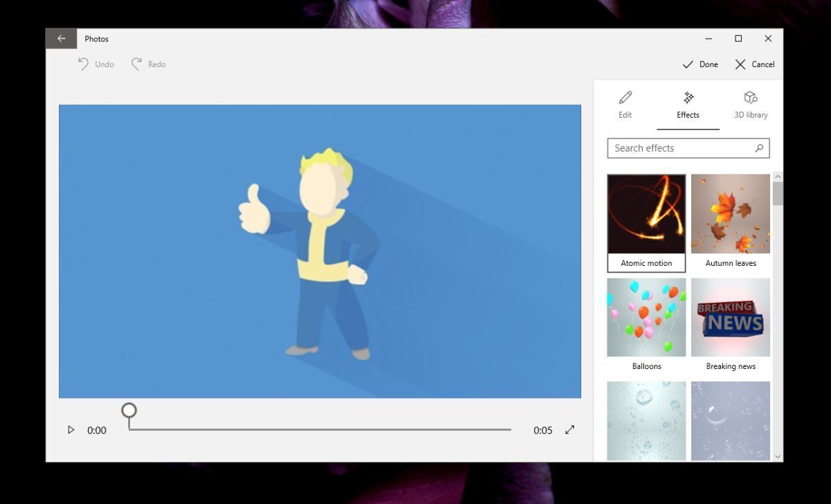The image size is (831, 504).
Task: Switch to the 3D library tab
Action: (x=751, y=106)
